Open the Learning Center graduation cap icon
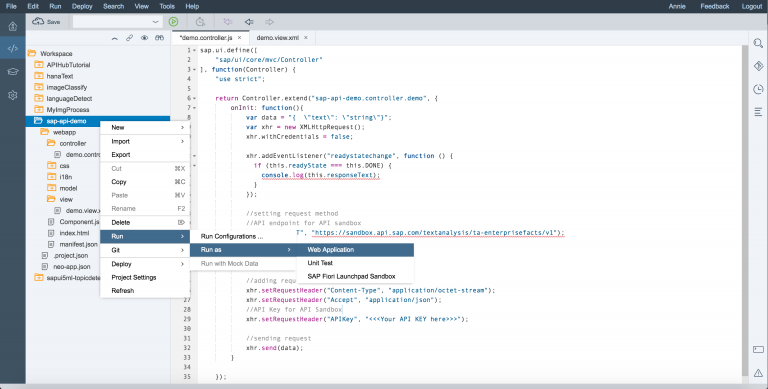768x389 pixels. point(13,72)
